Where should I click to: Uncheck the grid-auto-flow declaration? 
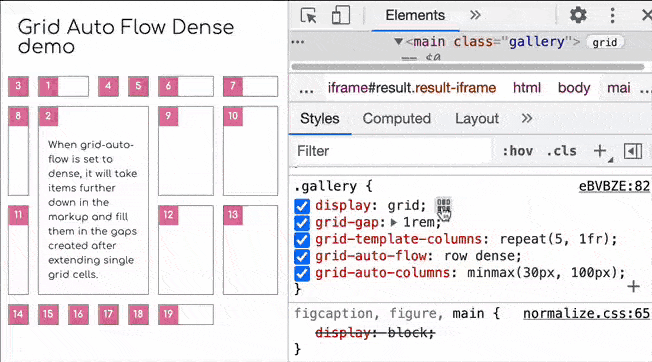tap(302, 256)
